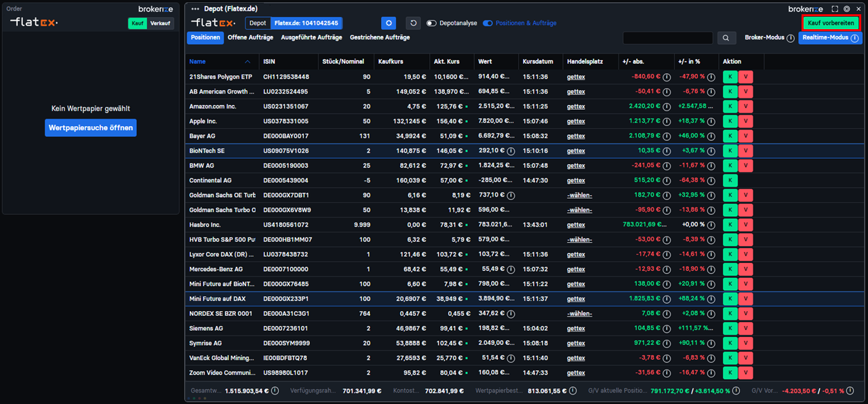This screenshot has width=868, height=404.
Task: Switch to the Ausgeführte Aufträge tab
Action: point(312,38)
